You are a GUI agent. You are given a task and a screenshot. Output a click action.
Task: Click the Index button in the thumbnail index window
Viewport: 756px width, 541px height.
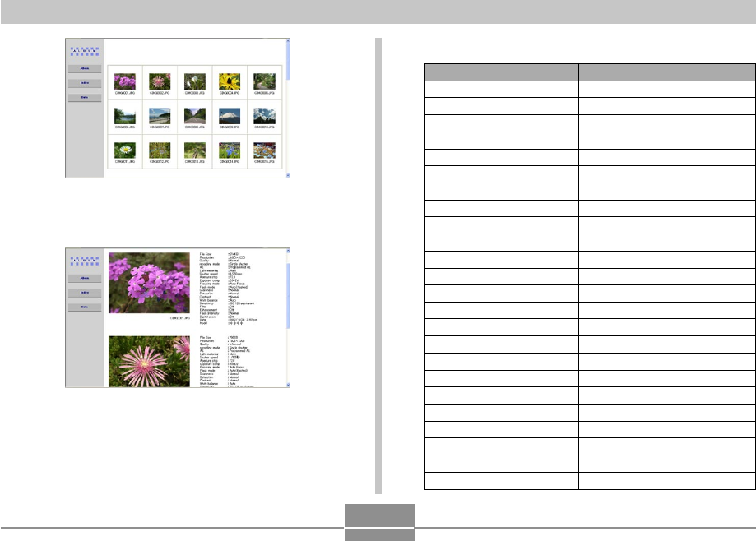tap(85, 83)
